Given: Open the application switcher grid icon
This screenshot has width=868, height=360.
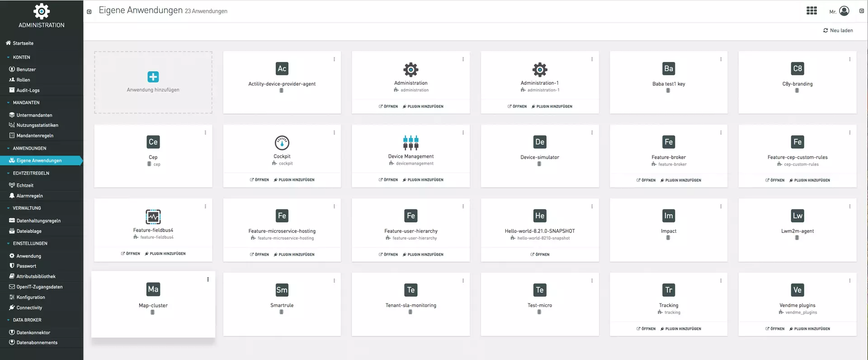Looking at the screenshot, I should (x=811, y=11).
